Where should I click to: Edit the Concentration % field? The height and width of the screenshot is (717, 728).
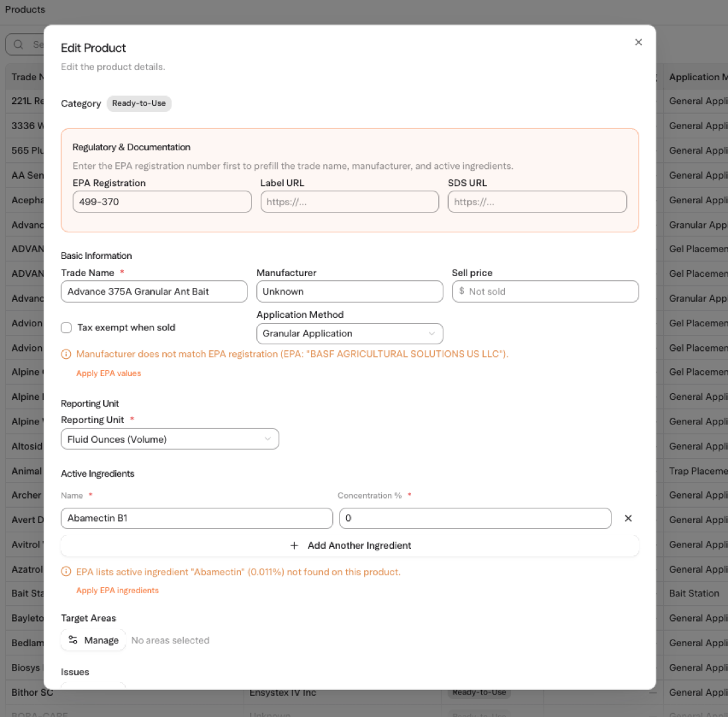point(475,518)
